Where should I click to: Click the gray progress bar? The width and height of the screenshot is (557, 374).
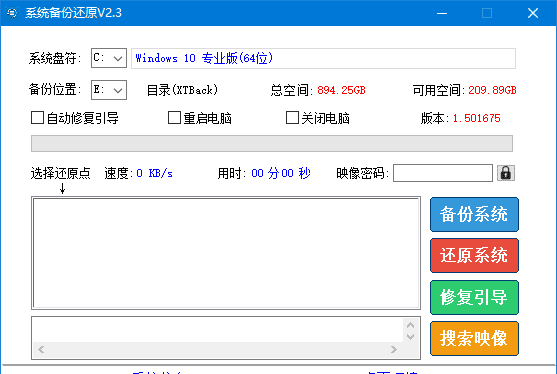[272, 143]
